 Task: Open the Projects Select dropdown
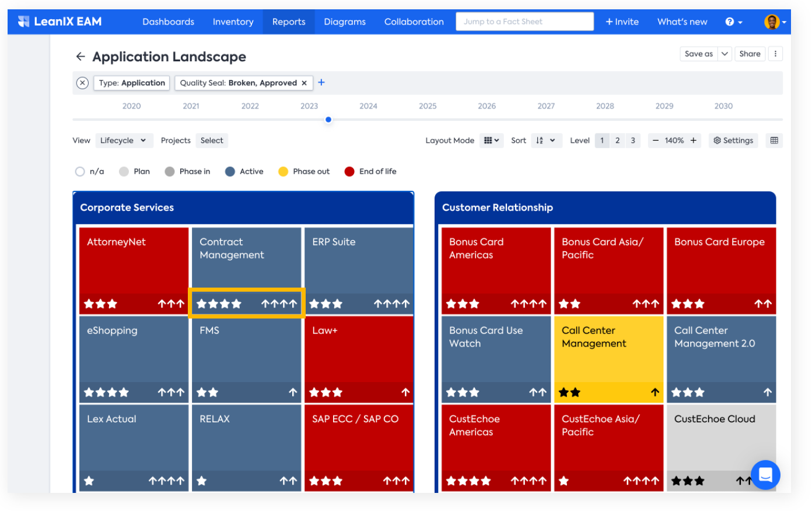pos(212,141)
